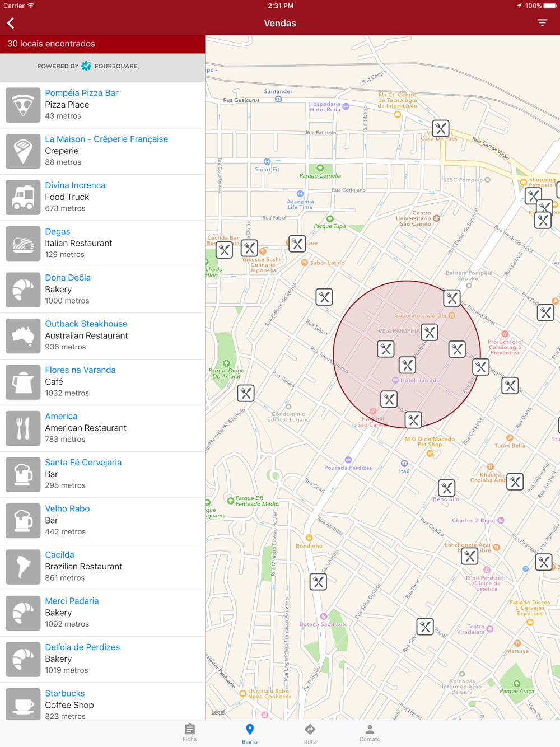Tap the 'Australian Restaurant' category text
The width and height of the screenshot is (560, 747).
[86, 336]
